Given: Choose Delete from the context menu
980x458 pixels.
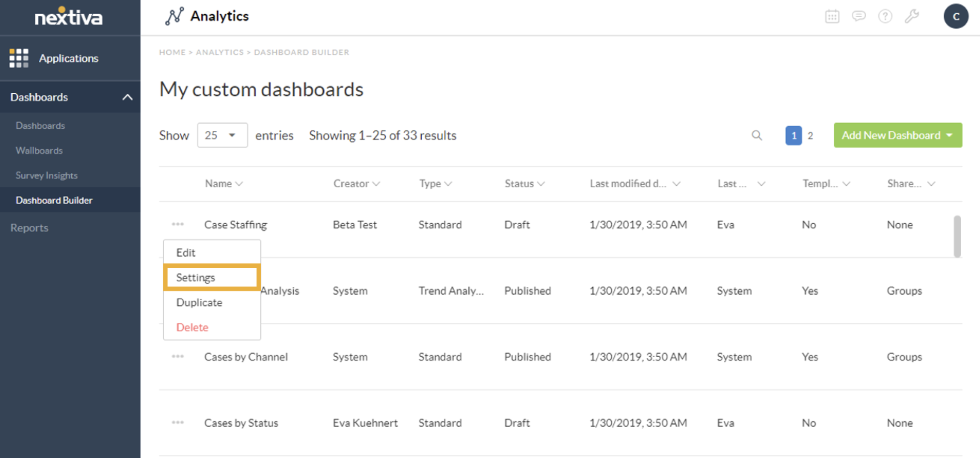Looking at the screenshot, I should pos(192,327).
